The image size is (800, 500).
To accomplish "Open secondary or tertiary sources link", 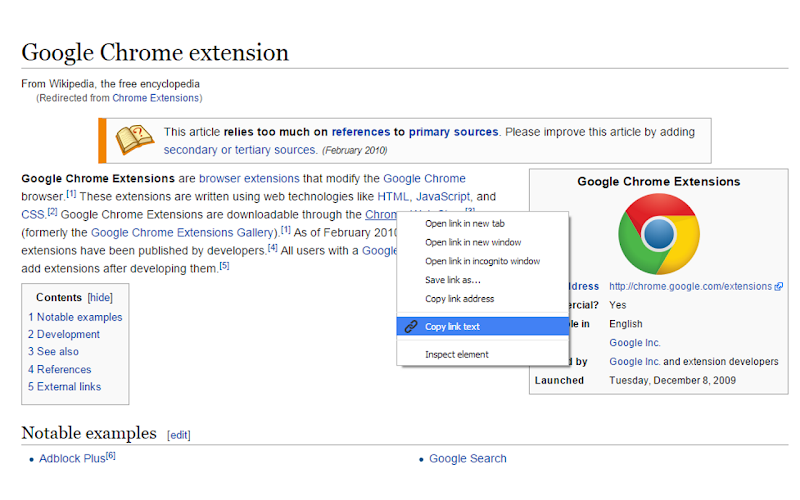I will [x=240, y=150].
